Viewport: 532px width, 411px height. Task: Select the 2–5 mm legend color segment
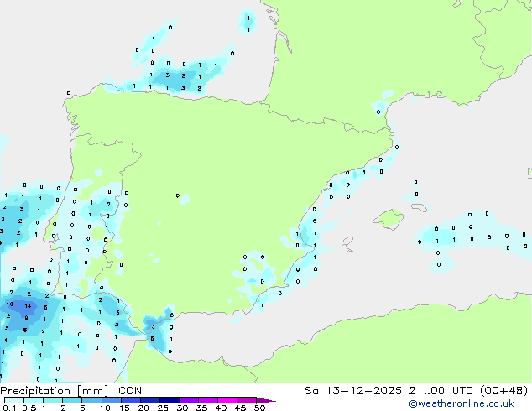72,400
